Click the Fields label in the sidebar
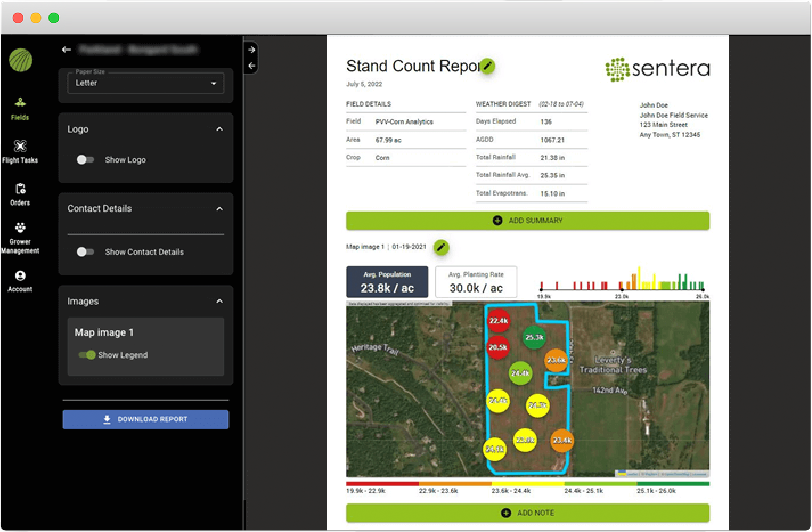The image size is (812, 532). pyautogui.click(x=20, y=117)
